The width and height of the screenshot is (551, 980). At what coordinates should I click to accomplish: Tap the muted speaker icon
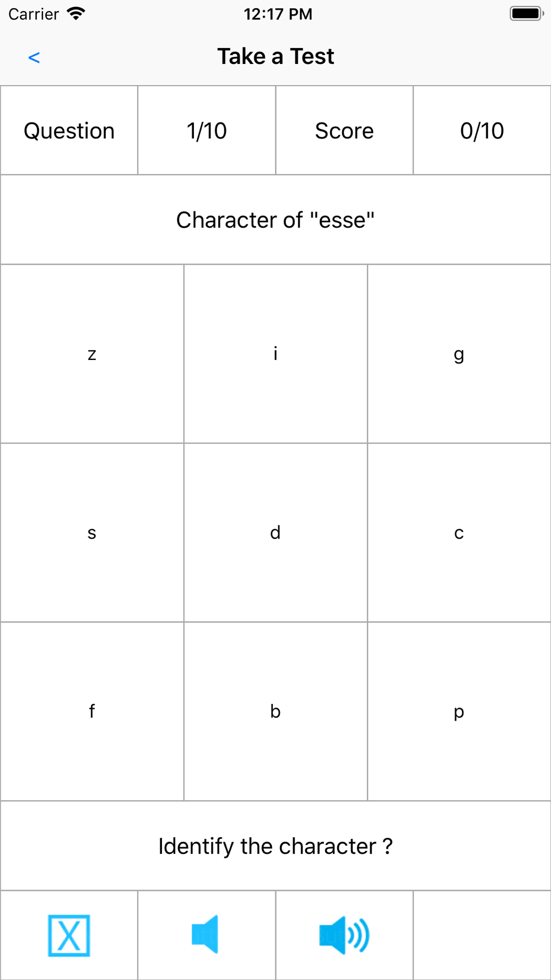tap(206, 934)
